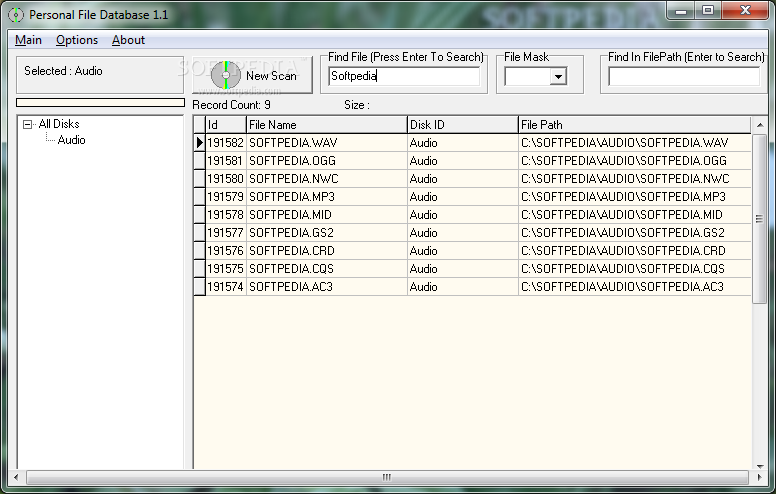Viewport: 776px width, 494px height.
Task: Click Id cell 191576
Action: coord(225,251)
